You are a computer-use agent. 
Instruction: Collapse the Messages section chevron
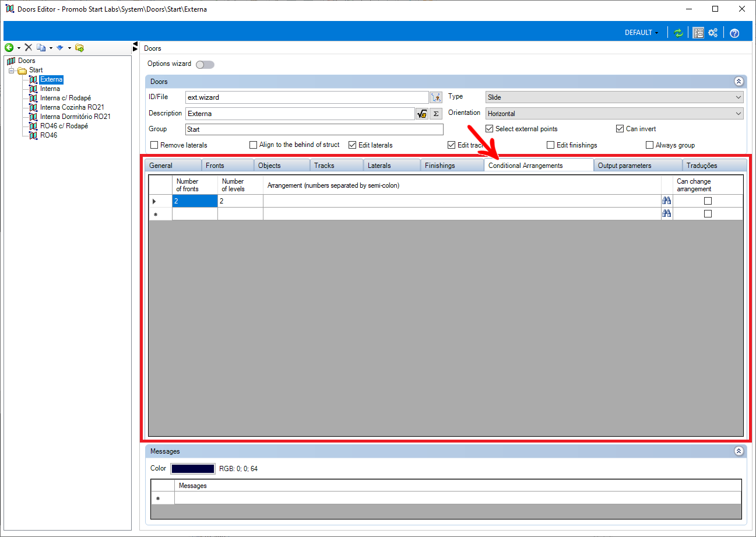pyautogui.click(x=739, y=451)
